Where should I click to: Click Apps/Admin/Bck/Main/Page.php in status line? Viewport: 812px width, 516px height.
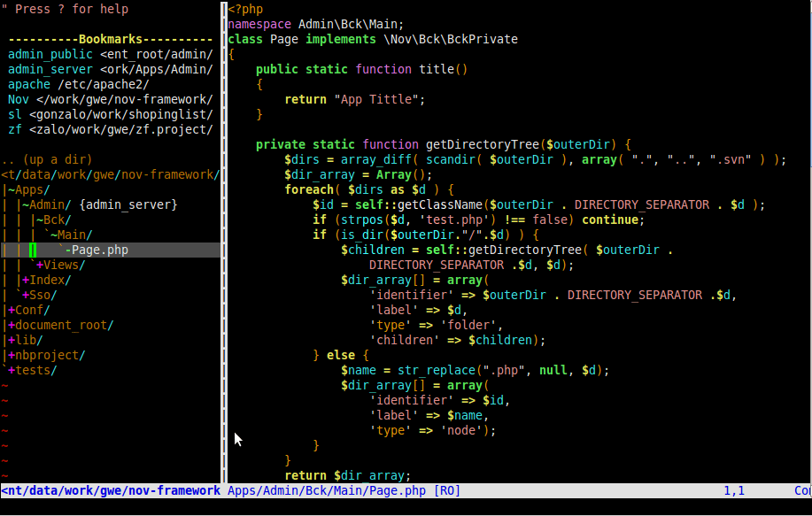click(x=327, y=490)
